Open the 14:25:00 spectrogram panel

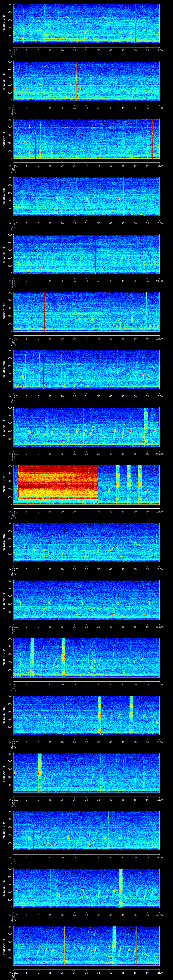click(86, 542)
